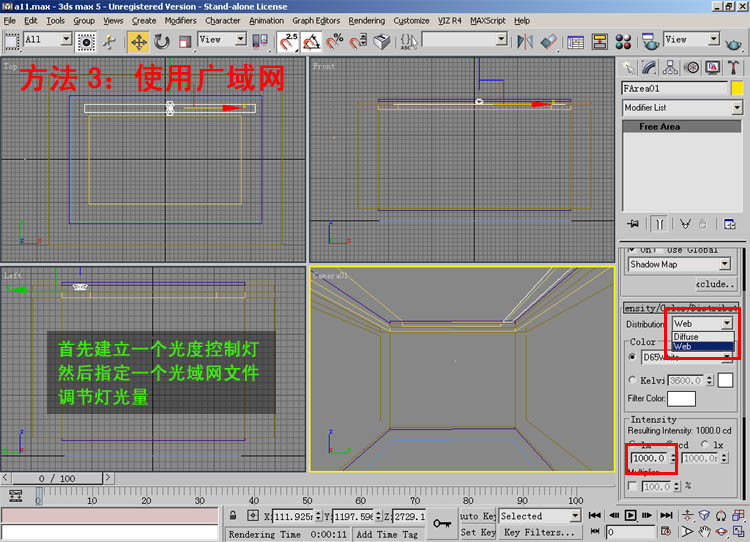Open the Material Editor spheres icon
This screenshot has height=542, width=750.
[623, 41]
